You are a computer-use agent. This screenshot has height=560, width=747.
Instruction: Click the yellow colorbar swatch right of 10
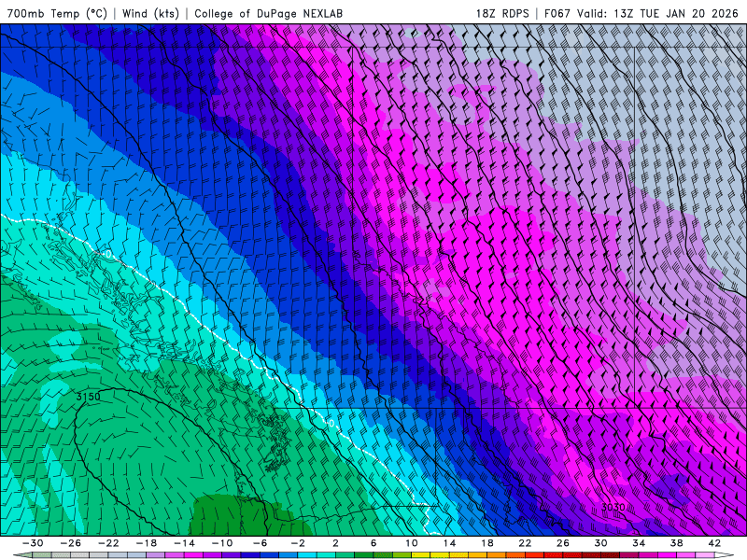pyautogui.click(x=421, y=555)
